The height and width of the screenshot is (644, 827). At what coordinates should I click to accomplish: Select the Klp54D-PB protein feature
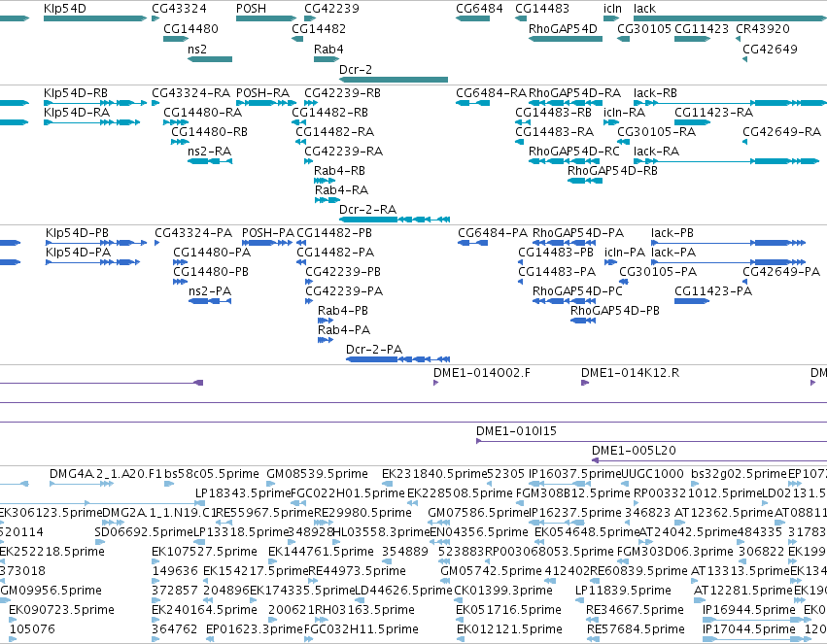pyautogui.click(x=96, y=243)
